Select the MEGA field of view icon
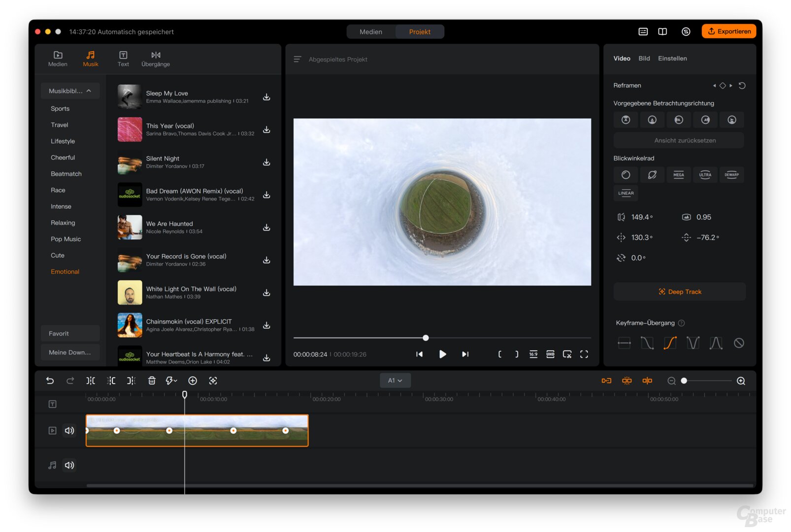The image size is (791, 532). click(678, 175)
